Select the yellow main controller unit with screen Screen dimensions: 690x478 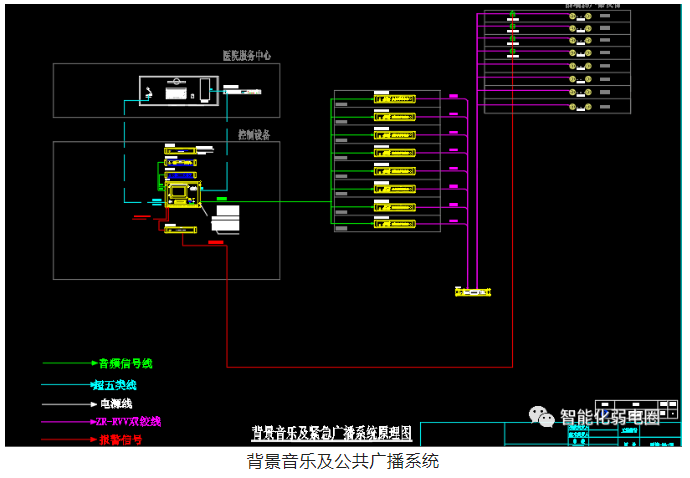click(x=182, y=194)
